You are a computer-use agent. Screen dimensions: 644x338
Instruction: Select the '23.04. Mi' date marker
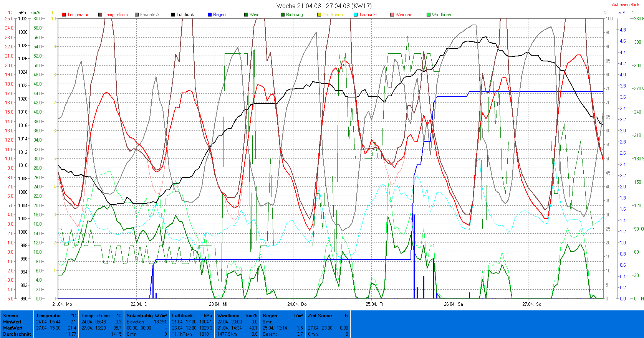[x=219, y=304]
